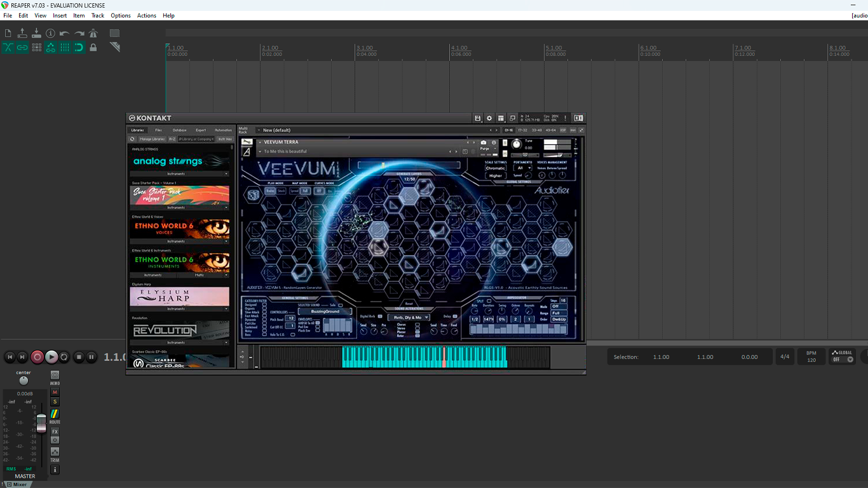Toggle ripple editing grid icon
Screen dimensions: 868x488
(x=36, y=47)
